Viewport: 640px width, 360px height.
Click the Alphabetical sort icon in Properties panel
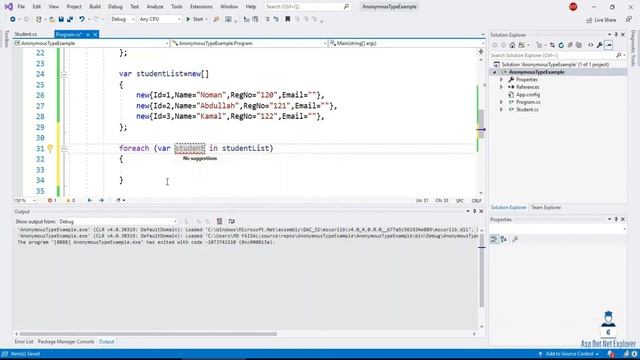tap(504, 239)
